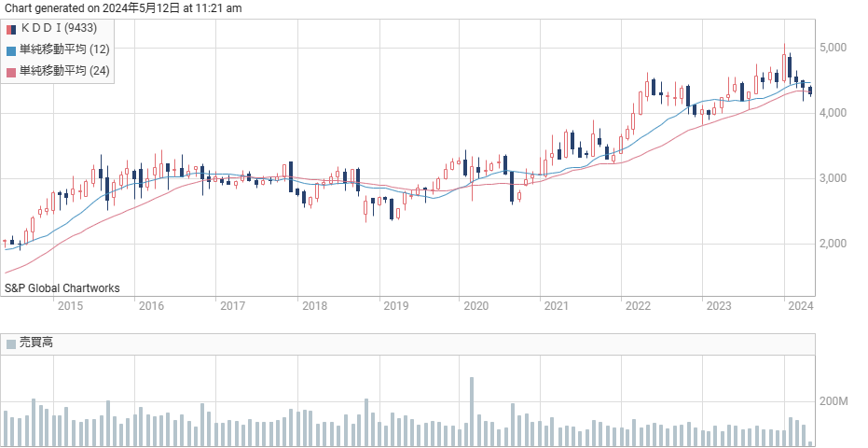
Task: Click the 2023 x-axis year label
Action: (x=719, y=306)
